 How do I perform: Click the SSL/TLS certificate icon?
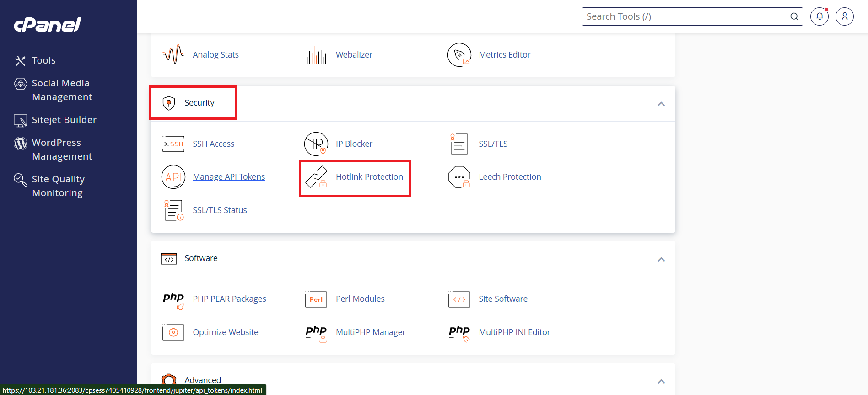click(459, 144)
